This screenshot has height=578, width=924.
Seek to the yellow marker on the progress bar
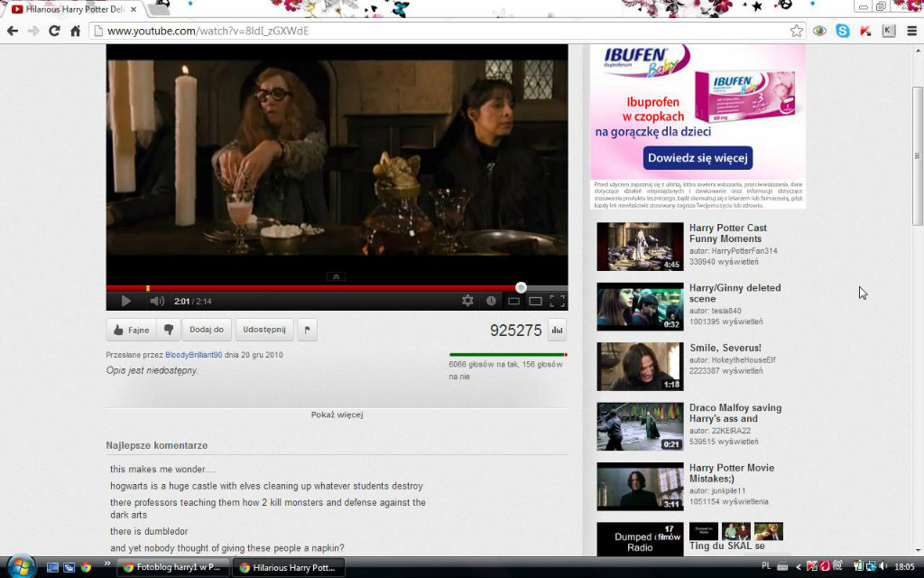[x=147, y=288]
